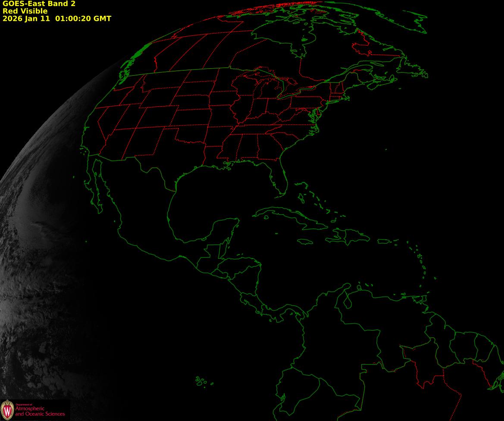Click the "Red Visible" label
This screenshot has height=421, width=504.
(x=25, y=11)
